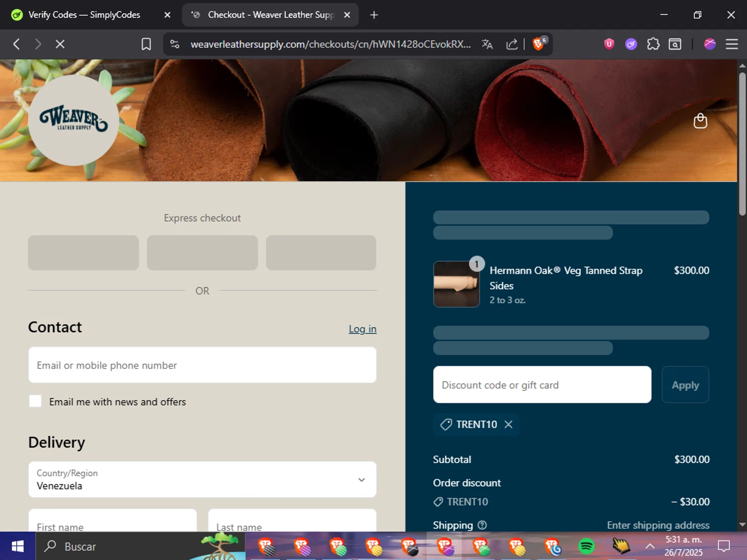The image size is (747, 560).
Task: Focus the Email or mobile phone field
Action: pos(202,365)
